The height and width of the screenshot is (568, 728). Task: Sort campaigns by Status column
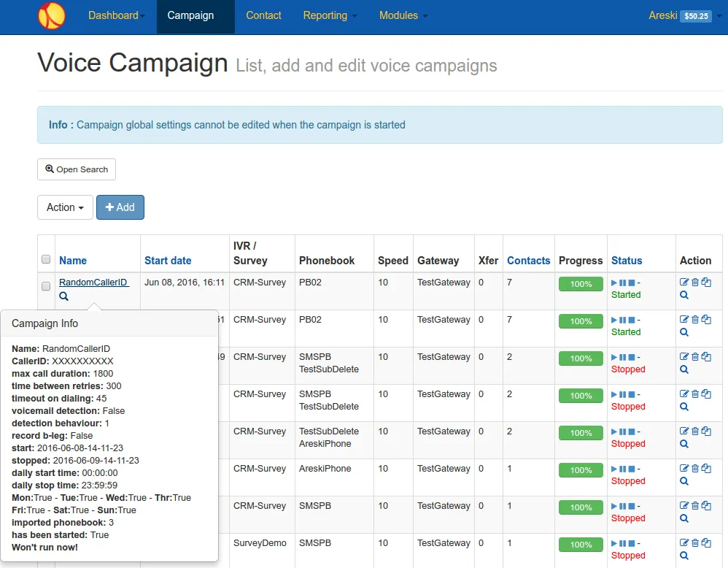[x=627, y=261]
